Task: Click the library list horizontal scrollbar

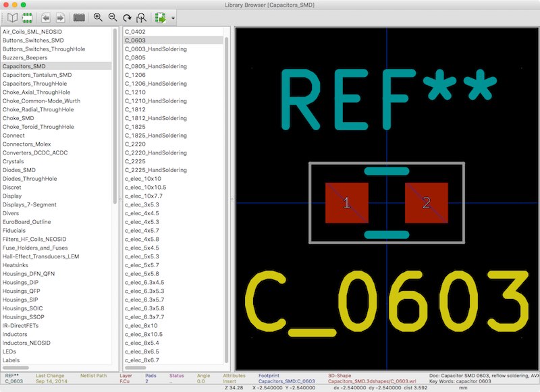Action: tap(16, 368)
